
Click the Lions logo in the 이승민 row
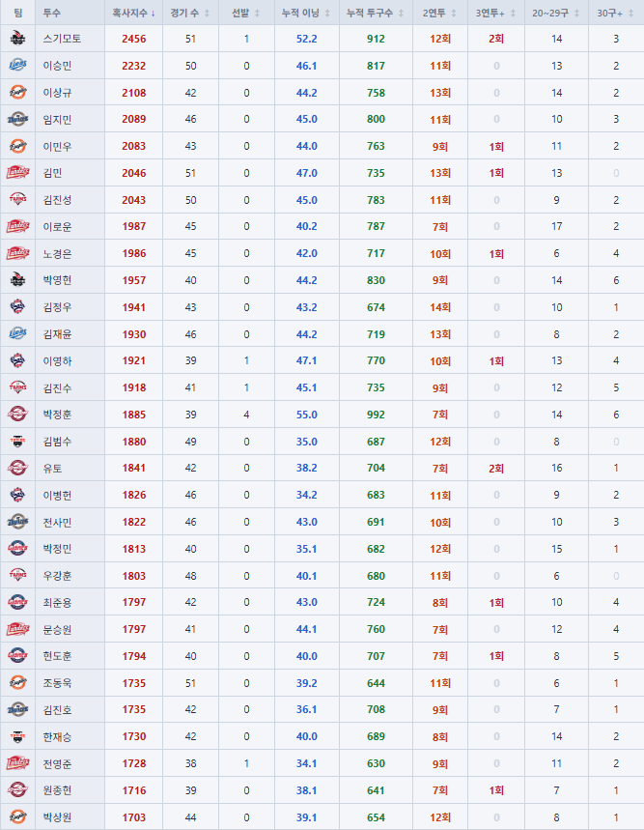coord(17,66)
